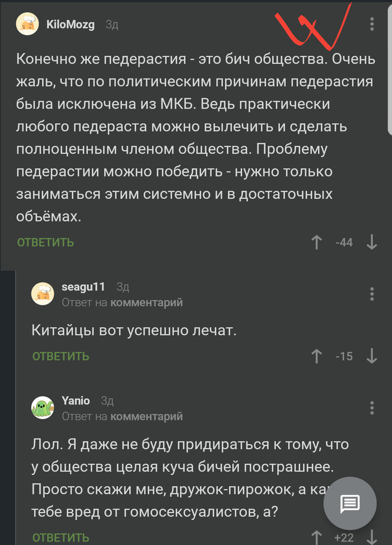Open options menu on KiloMozg's comment
This screenshot has height=545, width=392.
[x=372, y=24]
